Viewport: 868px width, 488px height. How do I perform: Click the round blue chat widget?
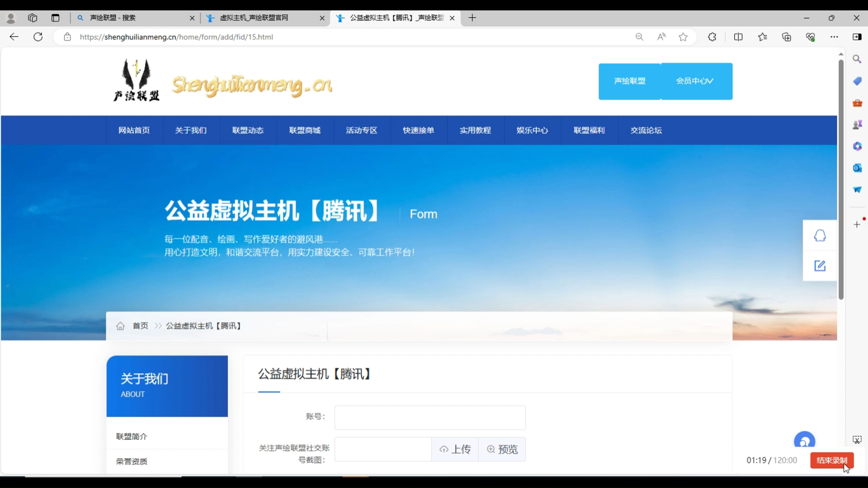tap(805, 441)
